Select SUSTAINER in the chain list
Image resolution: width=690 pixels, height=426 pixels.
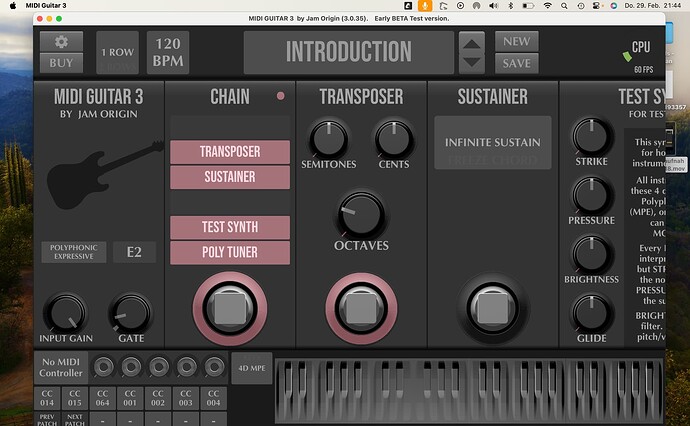230,177
